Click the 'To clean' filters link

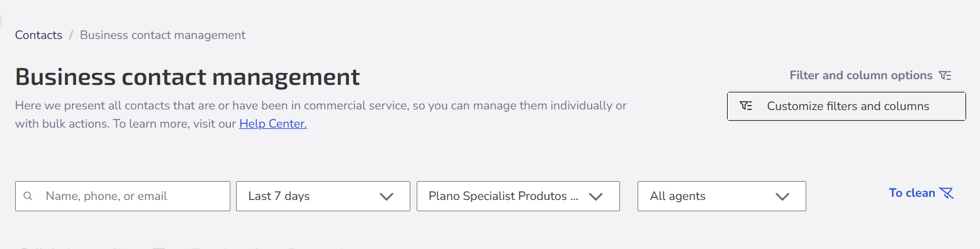[x=912, y=193]
